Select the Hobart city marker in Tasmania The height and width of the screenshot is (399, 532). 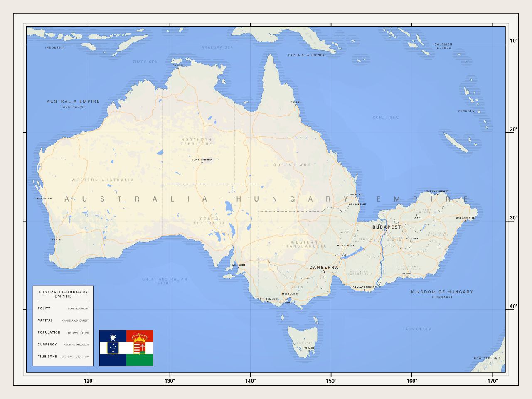point(309,351)
